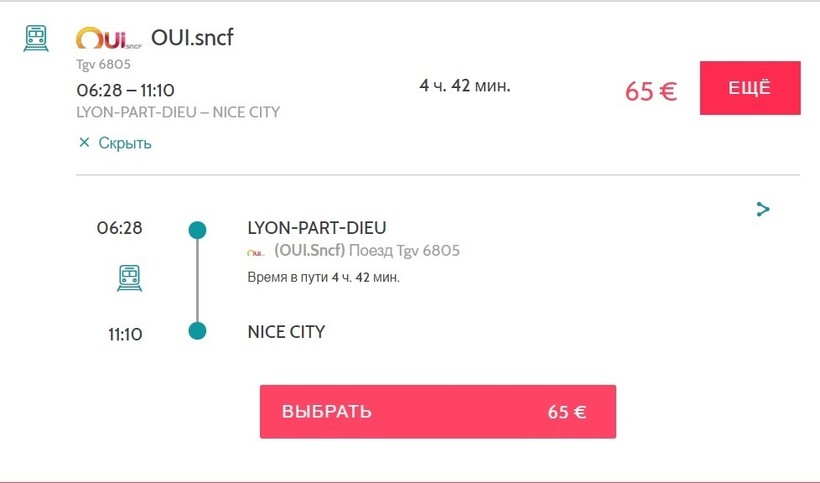
Task: Click the NICE CITY destination station name
Action: pos(286,331)
